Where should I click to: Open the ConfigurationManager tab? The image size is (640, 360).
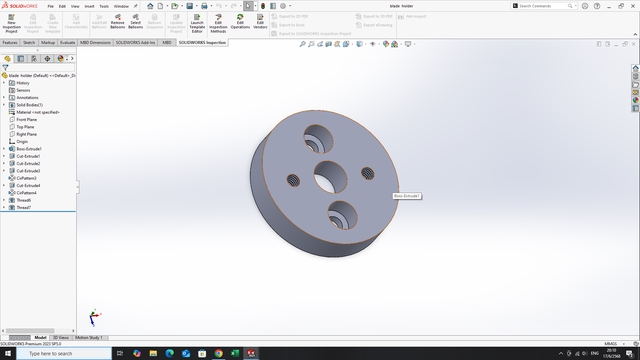[x=34, y=59]
